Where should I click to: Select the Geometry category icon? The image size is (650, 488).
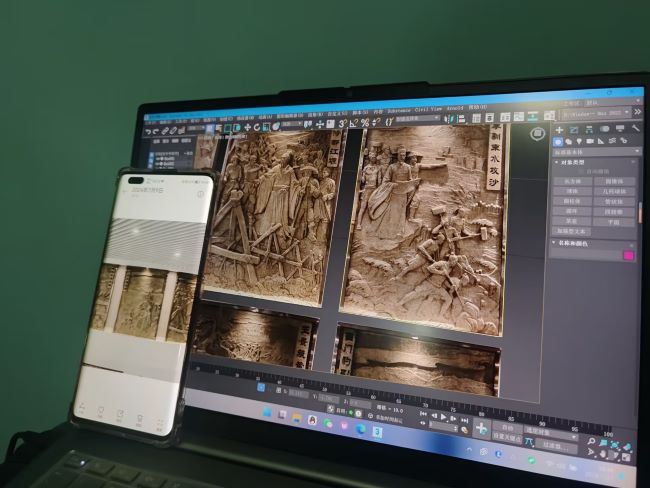(558, 140)
